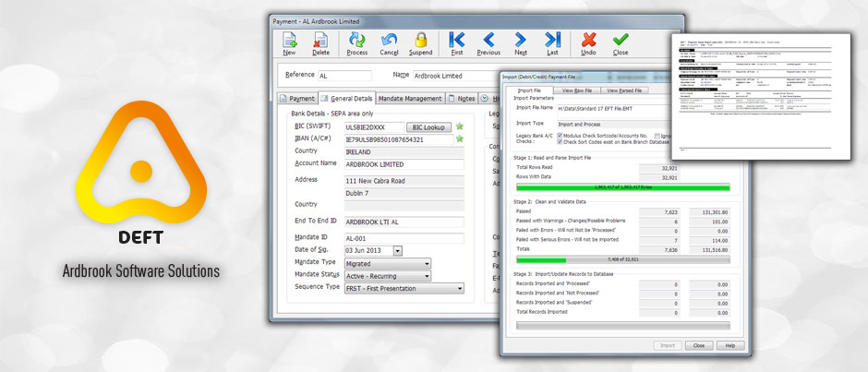Open the Import Type field
Viewport: 868px width, 372px height.
(x=613, y=124)
